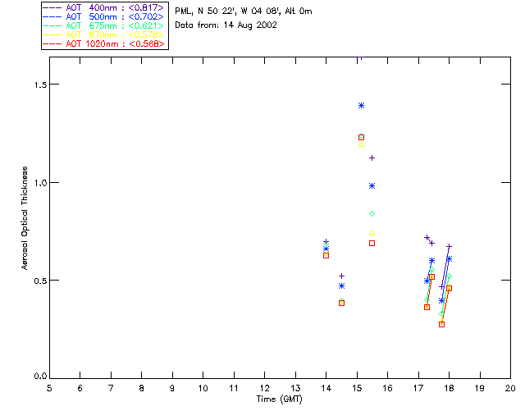Image resolution: width=525 pixels, height=420 pixels.
Task: Click the x-axis tick label 8
Action: (x=142, y=388)
